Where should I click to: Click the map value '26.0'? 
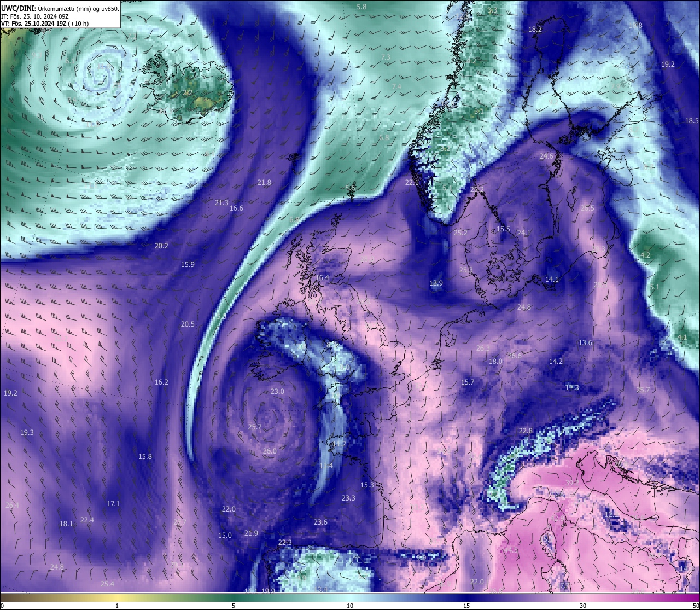pyautogui.click(x=270, y=451)
